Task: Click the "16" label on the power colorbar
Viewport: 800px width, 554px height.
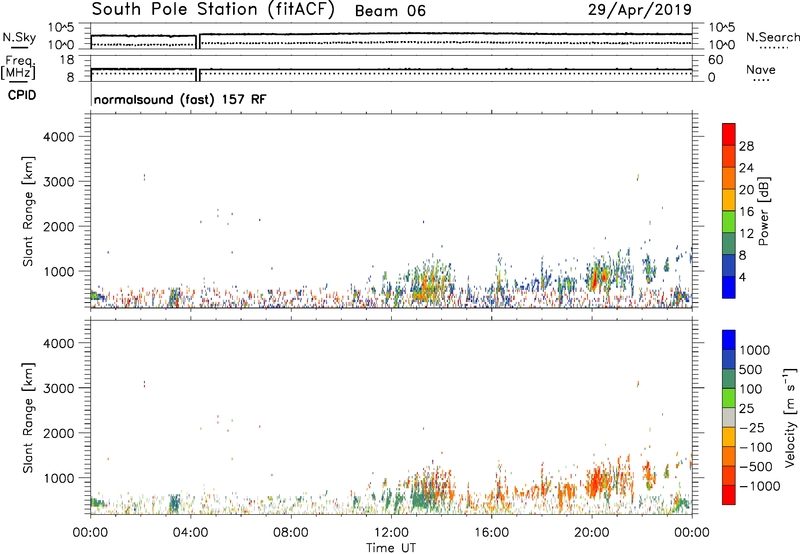Action: point(746,212)
